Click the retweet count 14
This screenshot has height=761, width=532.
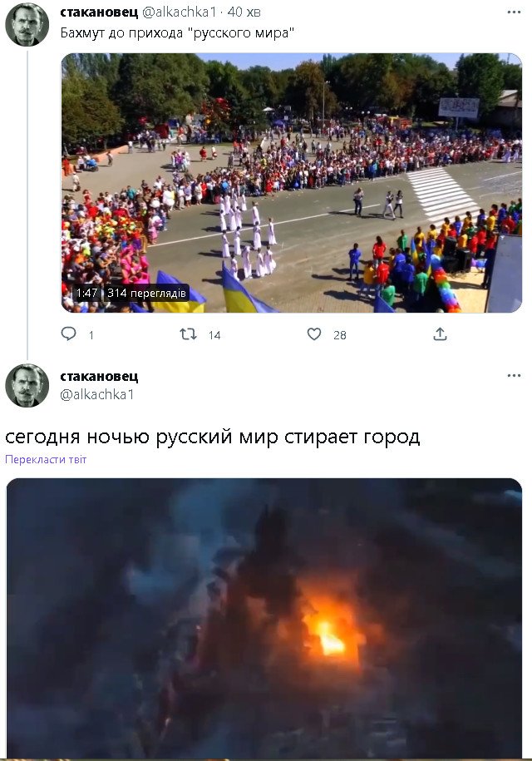[214, 335]
